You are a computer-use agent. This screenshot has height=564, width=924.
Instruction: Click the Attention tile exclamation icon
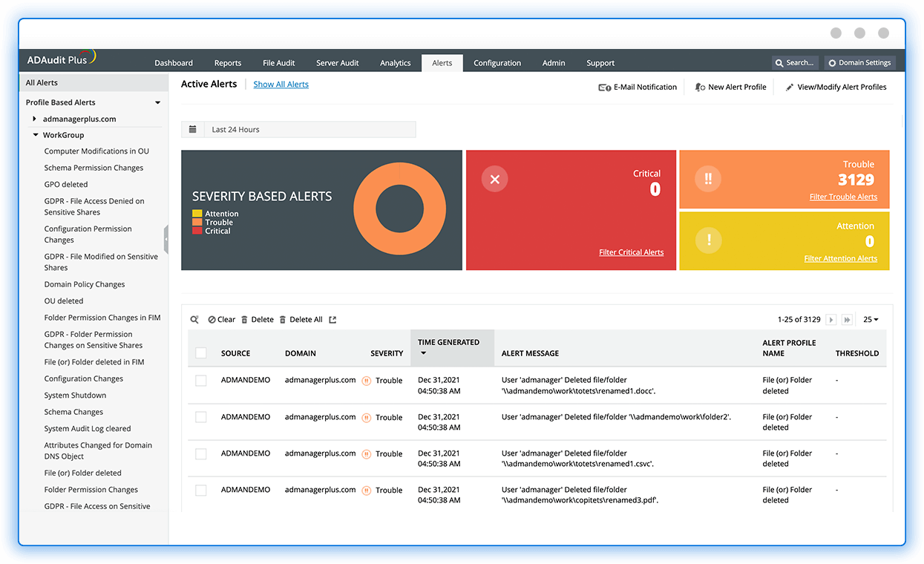(x=709, y=240)
